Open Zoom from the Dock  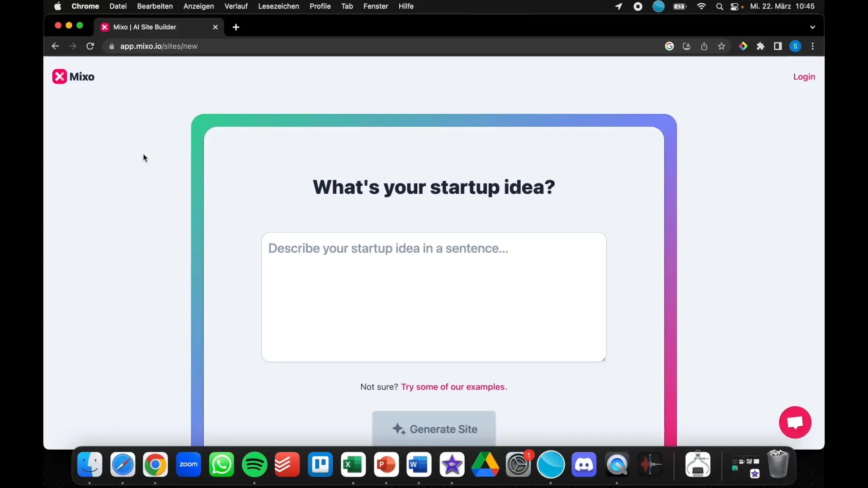click(x=189, y=465)
